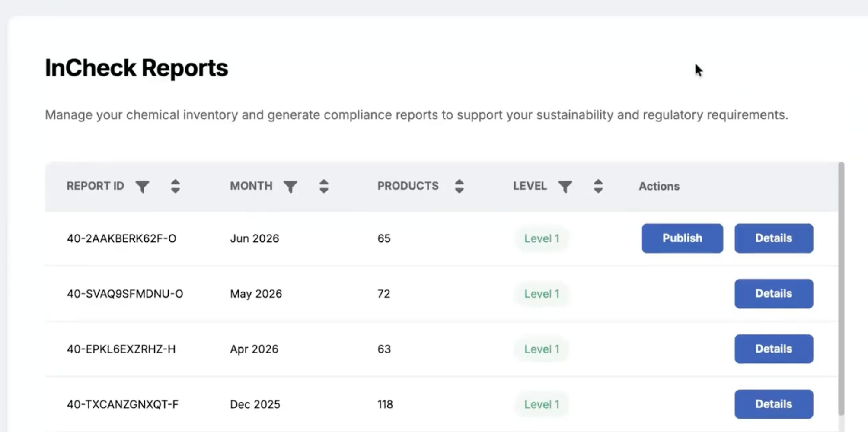Click the LEVEL column header label
Image resolution: width=868 pixels, height=432 pixels.
pyautogui.click(x=530, y=186)
